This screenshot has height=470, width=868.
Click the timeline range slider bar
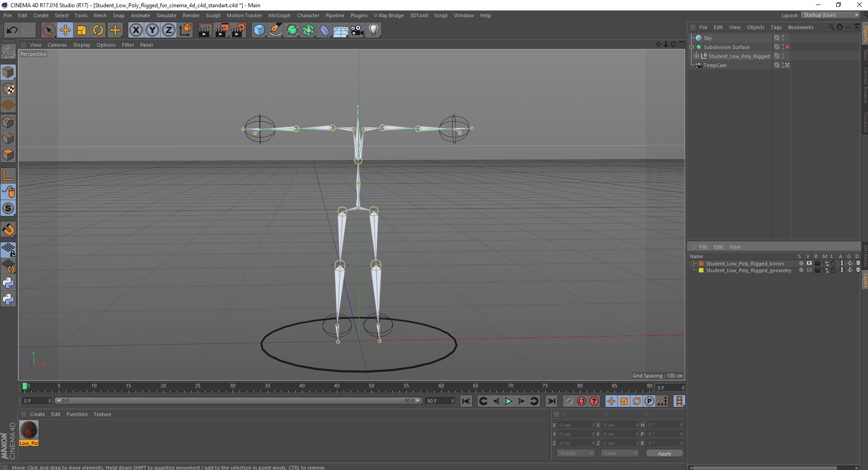(x=238, y=401)
